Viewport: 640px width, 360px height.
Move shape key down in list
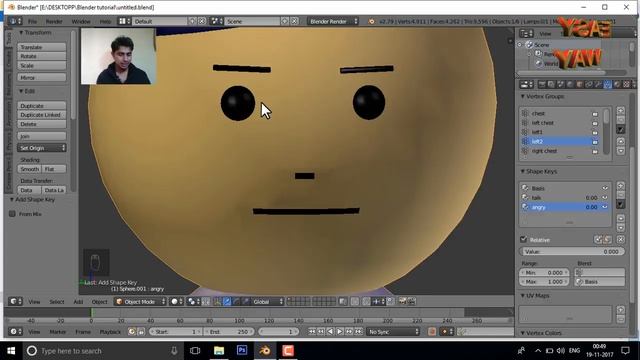(x=620, y=227)
